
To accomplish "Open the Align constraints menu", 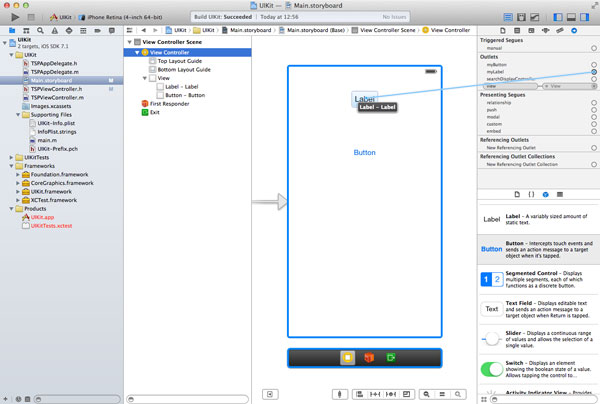I will (x=359, y=394).
